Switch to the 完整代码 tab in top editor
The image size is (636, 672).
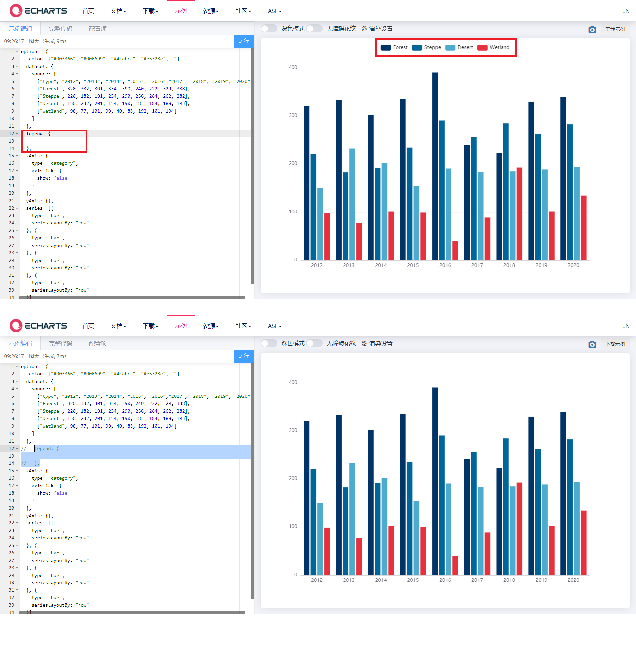[x=60, y=29]
